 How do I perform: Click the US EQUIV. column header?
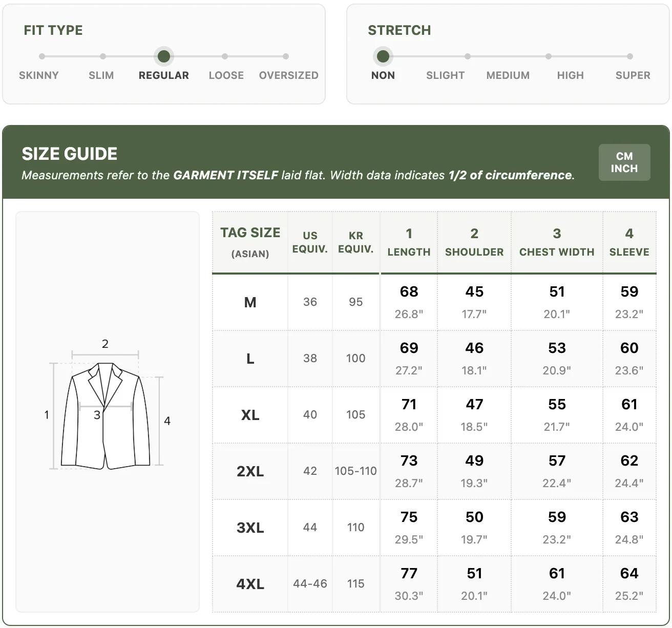point(310,242)
